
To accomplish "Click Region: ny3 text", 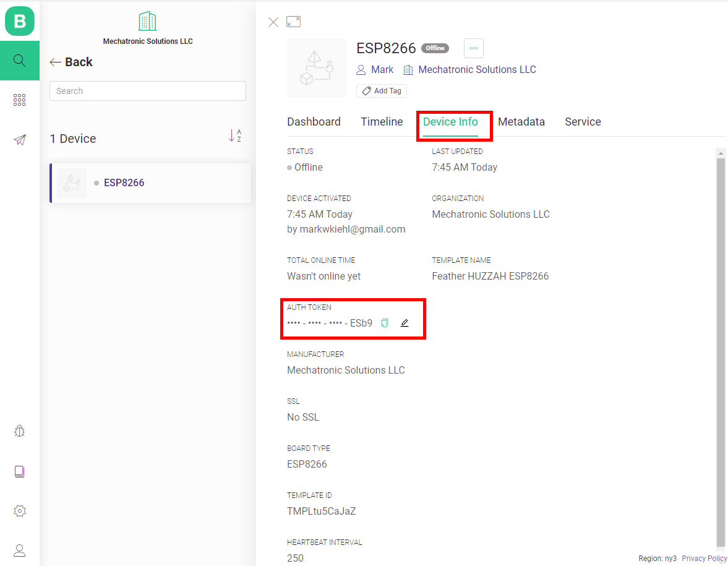I will pyautogui.click(x=657, y=558).
